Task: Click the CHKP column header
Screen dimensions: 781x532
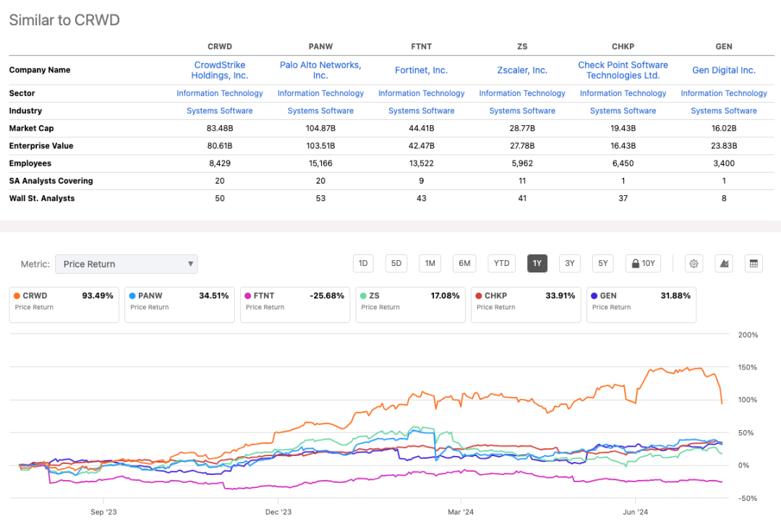Action: coord(623,46)
